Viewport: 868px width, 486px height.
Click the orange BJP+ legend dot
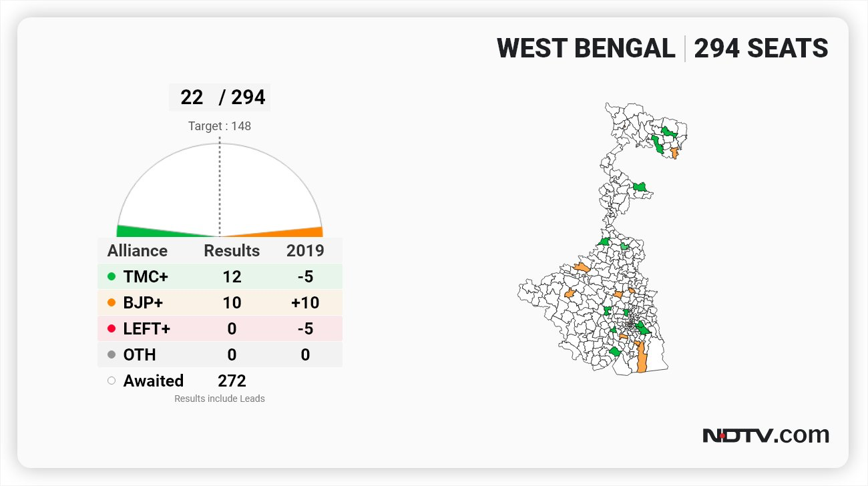point(112,302)
